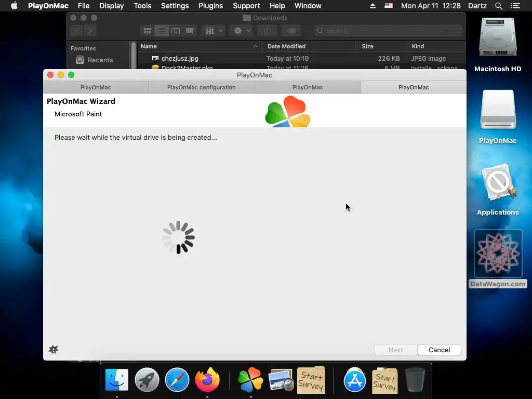Sort Finder list by Name column

(x=199, y=46)
